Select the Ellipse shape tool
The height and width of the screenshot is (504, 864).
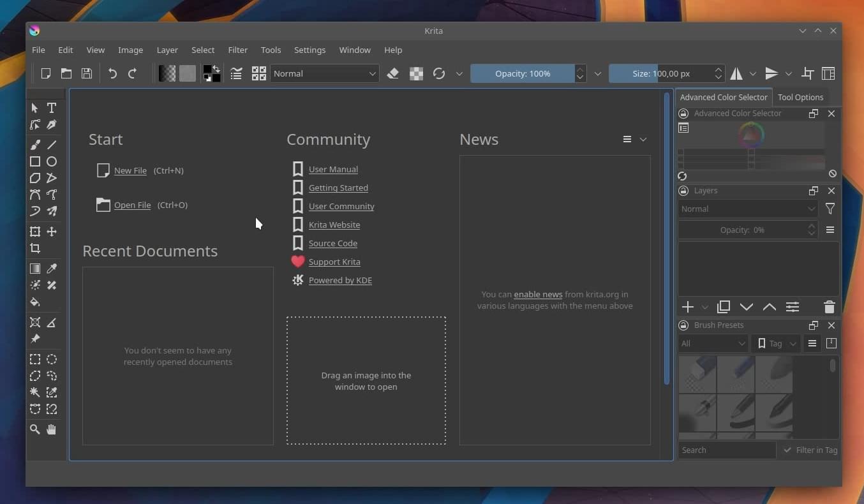(52, 161)
